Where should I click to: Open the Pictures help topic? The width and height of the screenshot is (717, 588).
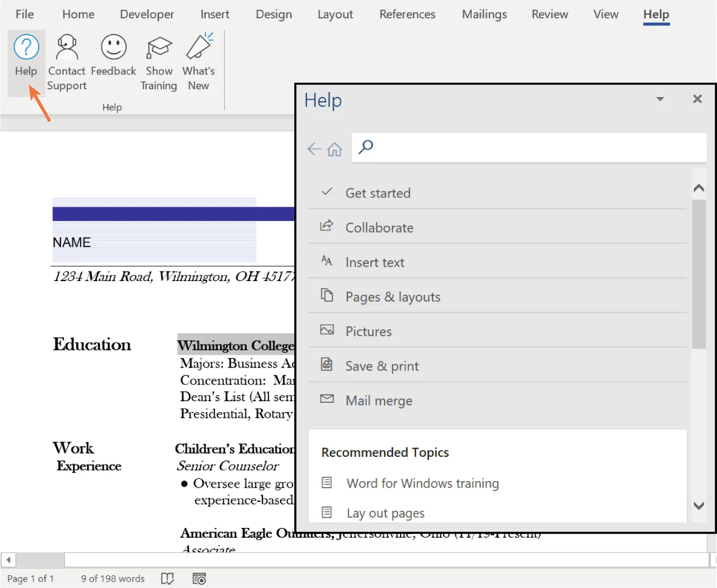(369, 331)
